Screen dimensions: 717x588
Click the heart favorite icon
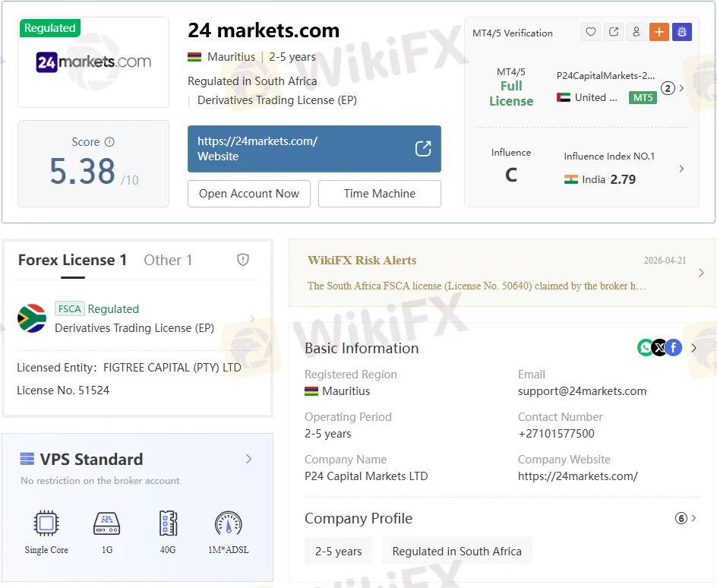(591, 32)
